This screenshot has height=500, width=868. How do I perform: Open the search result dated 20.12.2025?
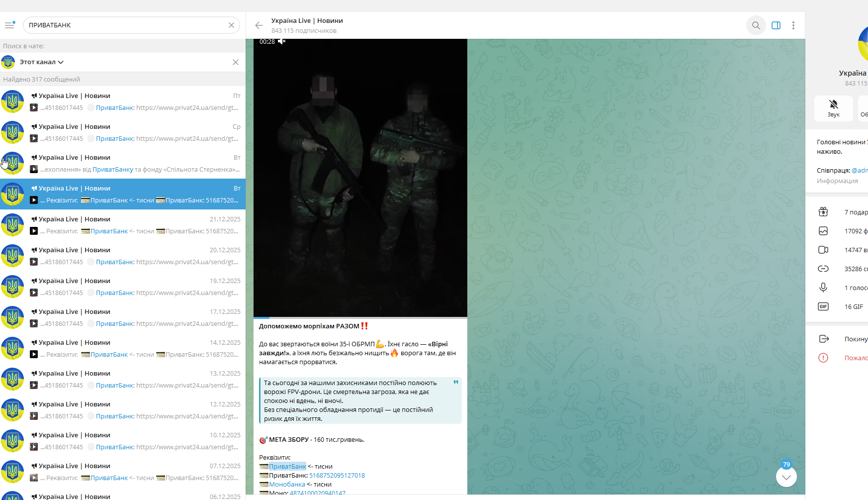123,256
